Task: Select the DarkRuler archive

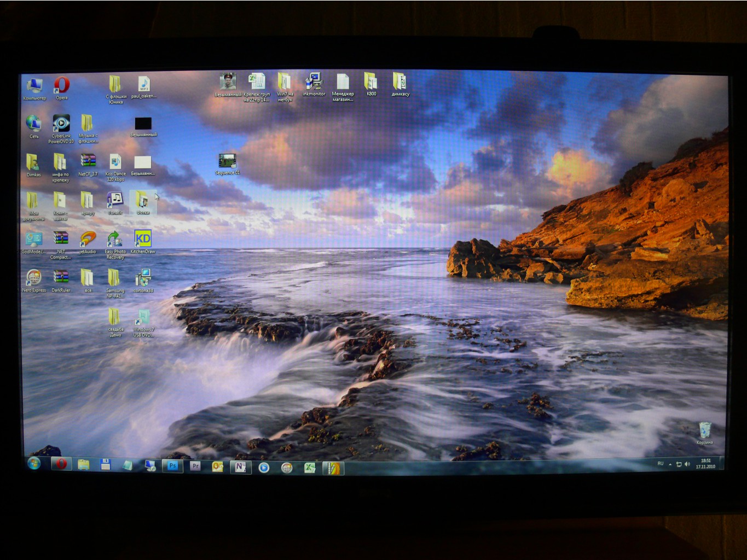Action: click(61, 282)
